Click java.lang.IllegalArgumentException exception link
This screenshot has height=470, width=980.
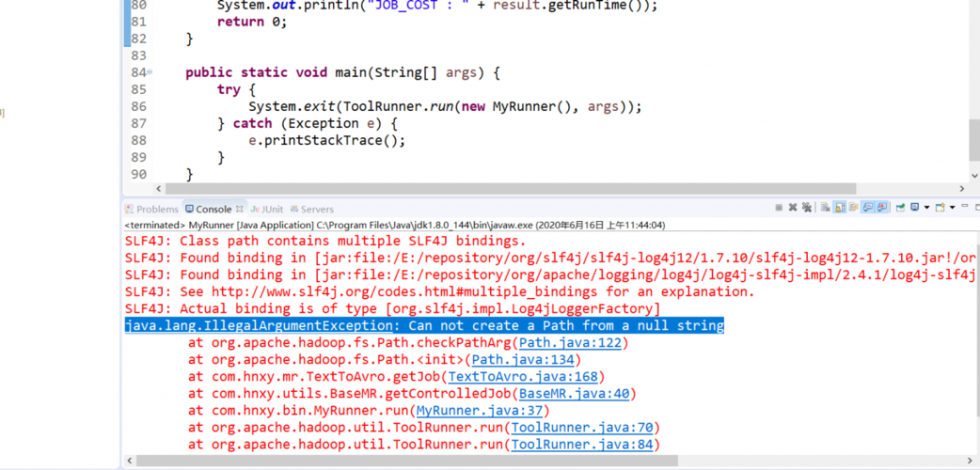259,325
